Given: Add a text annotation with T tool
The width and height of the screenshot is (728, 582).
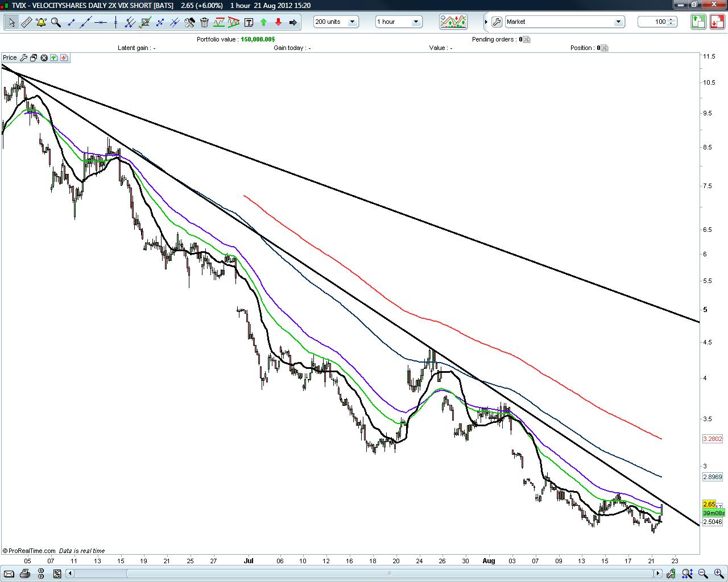Looking at the screenshot, I should (x=249, y=22).
